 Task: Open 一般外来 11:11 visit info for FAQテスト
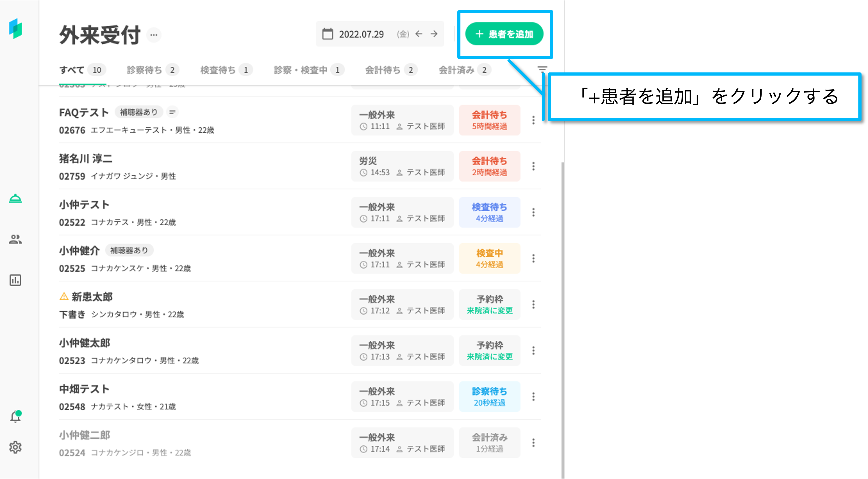402,120
